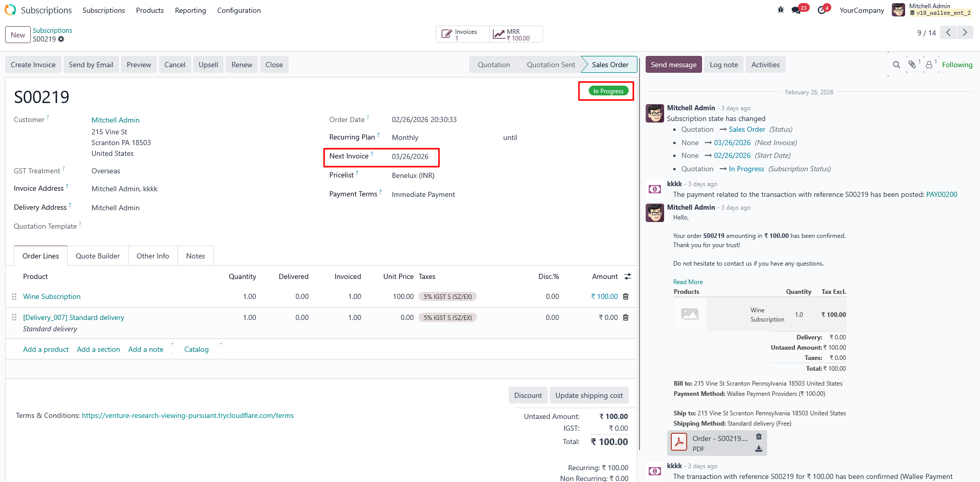Go to next record arrow

coord(965,32)
